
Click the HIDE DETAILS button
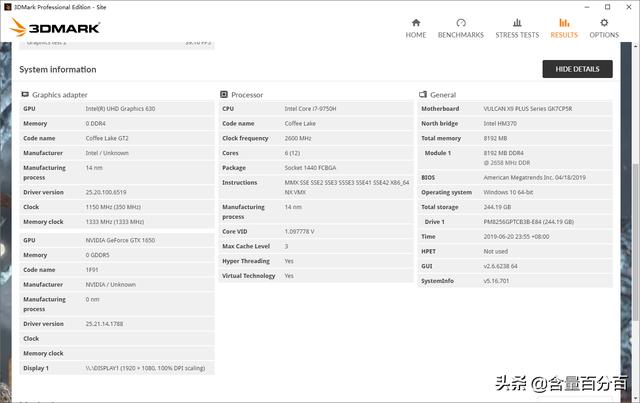[578, 69]
